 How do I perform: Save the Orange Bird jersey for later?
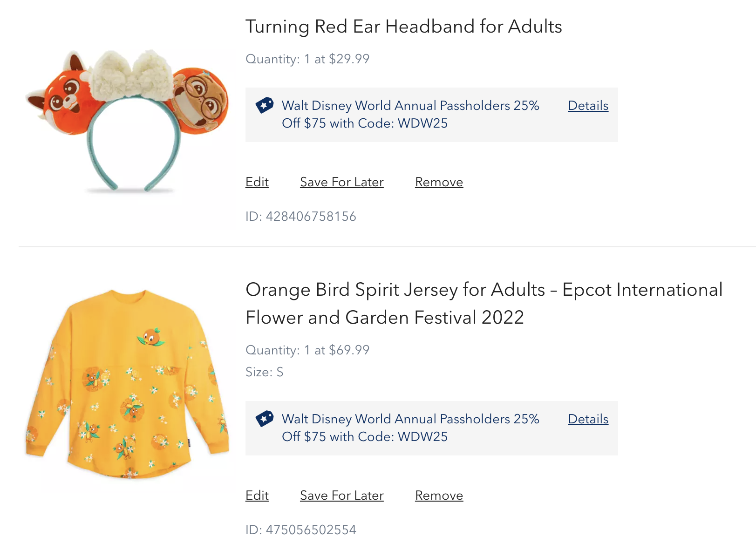[x=342, y=496]
